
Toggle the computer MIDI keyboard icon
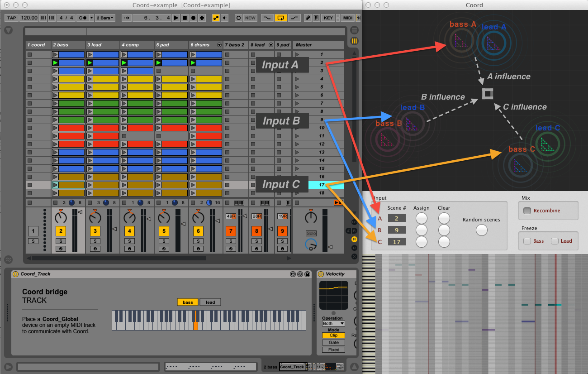coord(317,18)
